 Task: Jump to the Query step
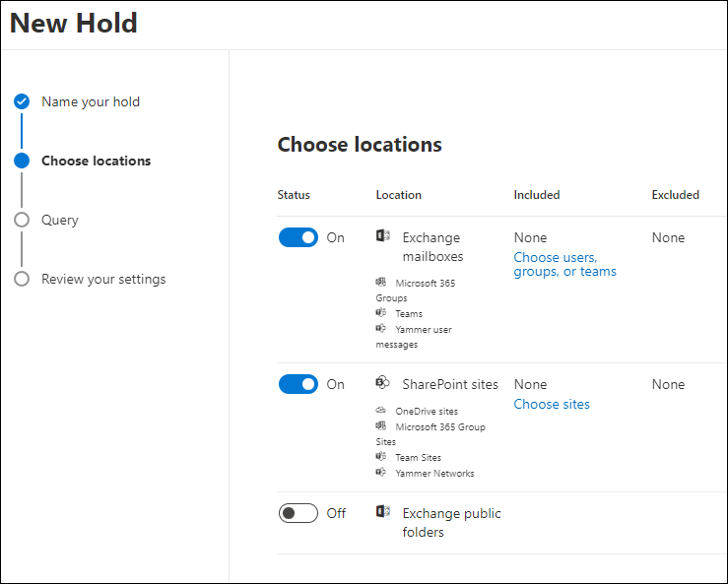click(x=60, y=220)
